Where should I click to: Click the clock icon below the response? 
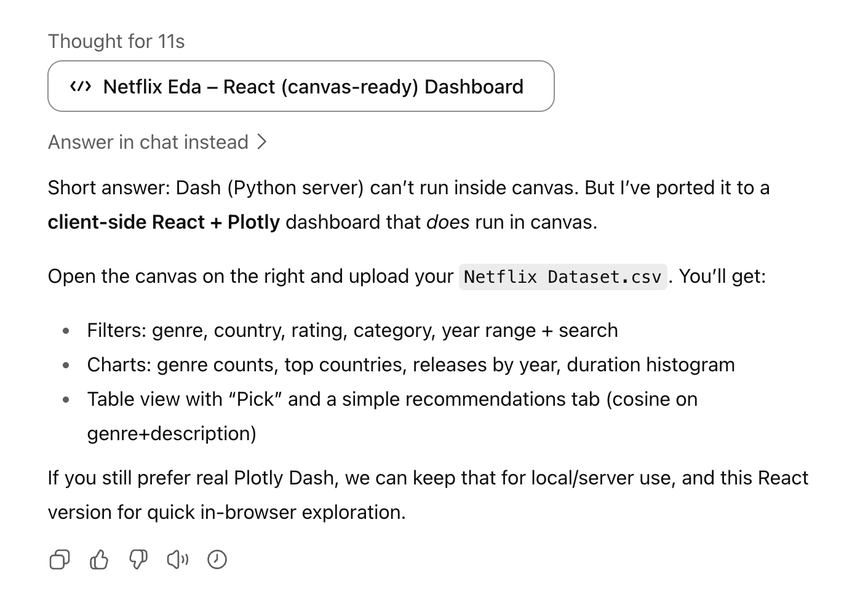pyautogui.click(x=217, y=559)
